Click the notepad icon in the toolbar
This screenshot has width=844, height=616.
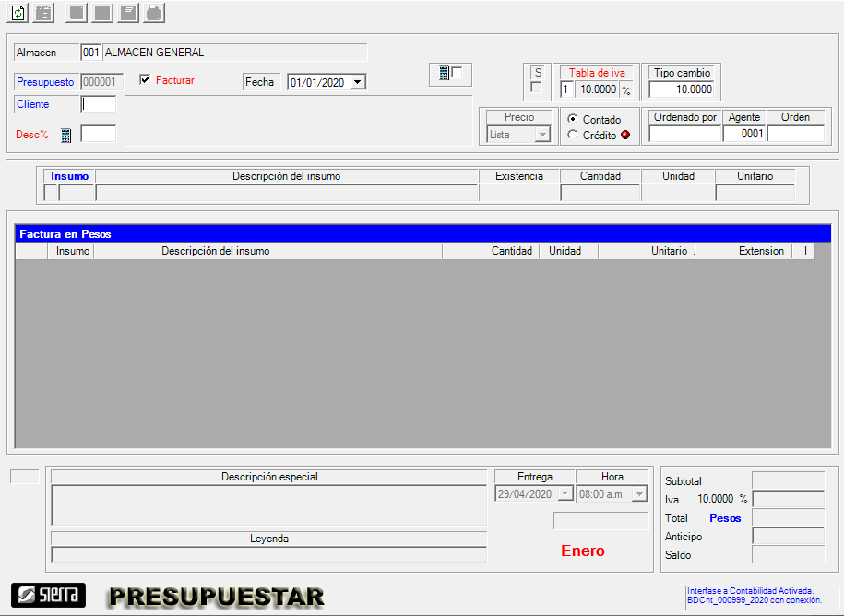(43, 13)
